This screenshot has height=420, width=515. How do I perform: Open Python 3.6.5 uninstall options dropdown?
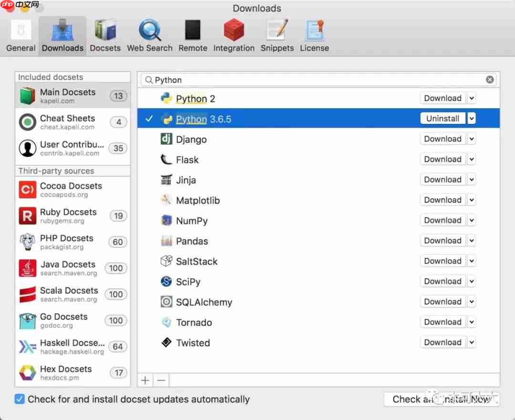click(x=472, y=119)
